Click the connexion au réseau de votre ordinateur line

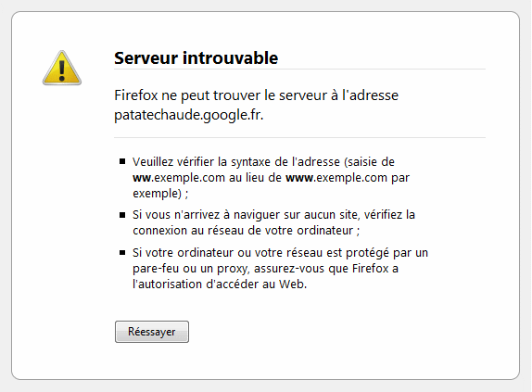(246, 231)
